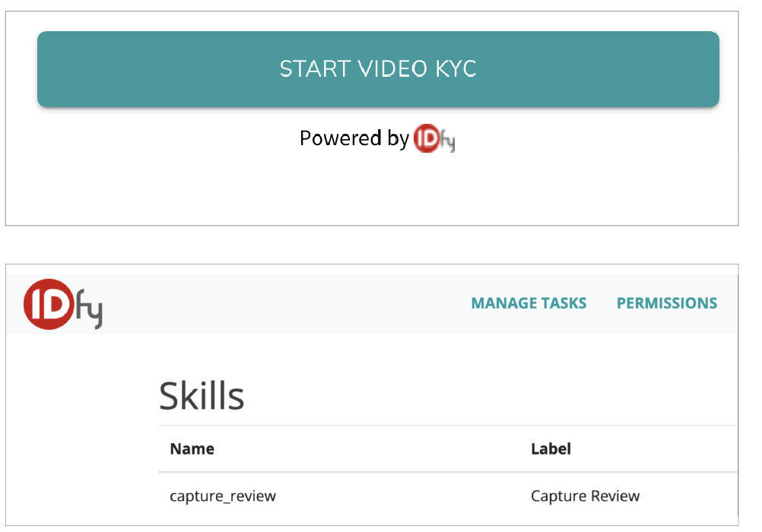
Task: Go to the PERMISSIONS menu item
Action: click(x=666, y=303)
